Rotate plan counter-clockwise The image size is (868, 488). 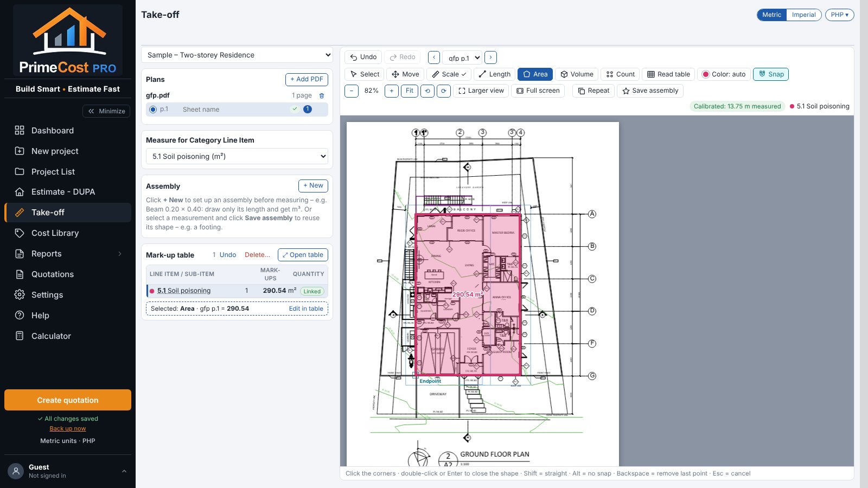427,91
